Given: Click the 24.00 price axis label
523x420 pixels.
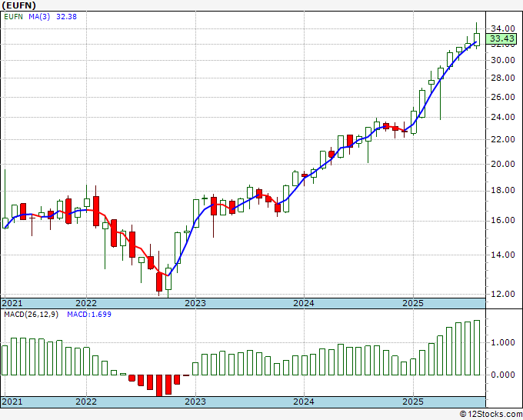Looking at the screenshot, I should (503, 117).
